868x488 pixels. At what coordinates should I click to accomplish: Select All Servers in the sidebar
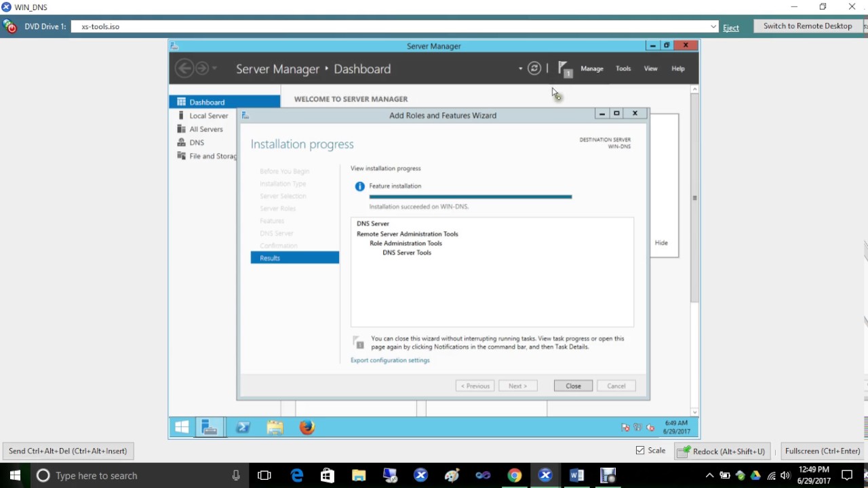click(205, 129)
